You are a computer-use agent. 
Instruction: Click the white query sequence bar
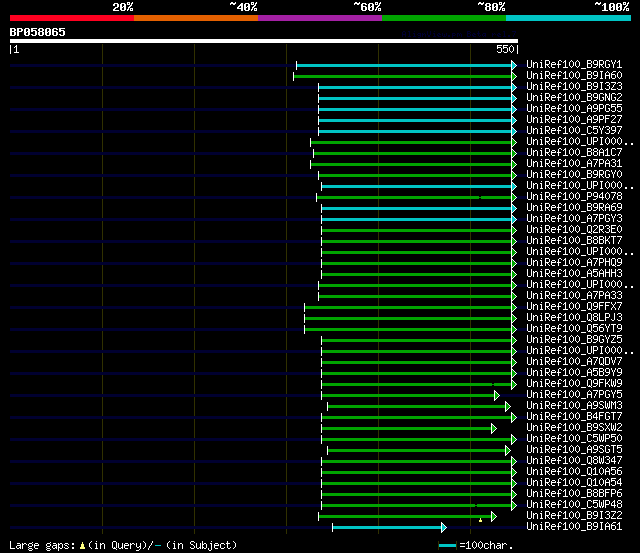point(264,41)
